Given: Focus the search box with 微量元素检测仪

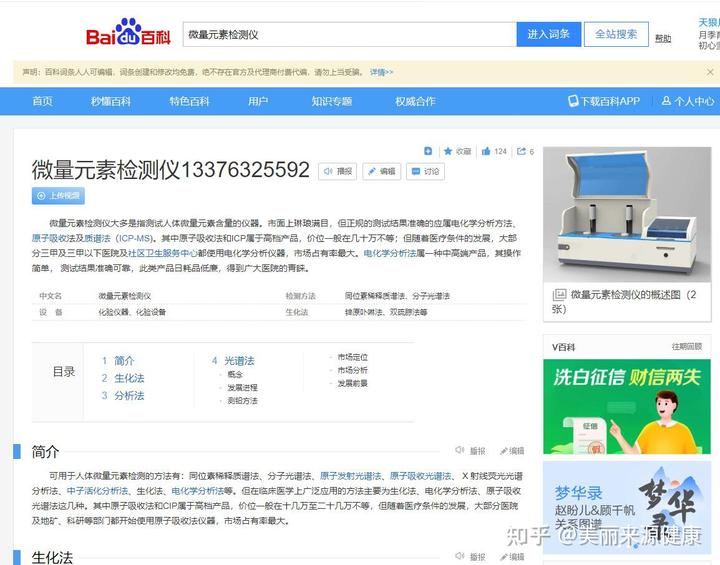Looking at the screenshot, I should pyautogui.click(x=349, y=34).
